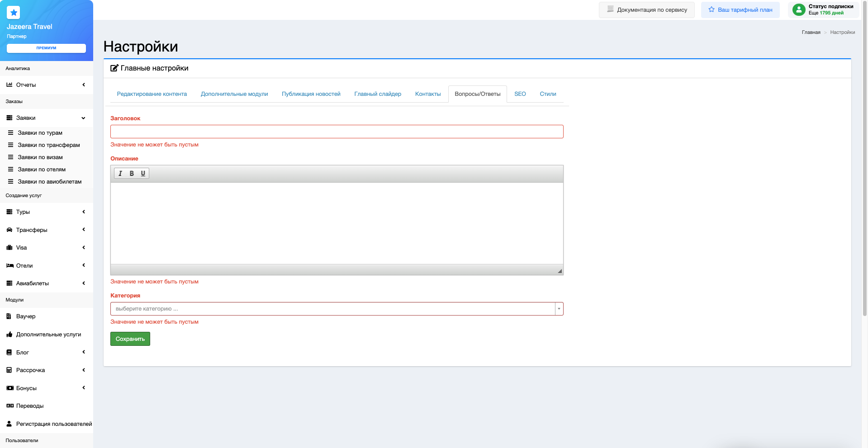868x448 pixels.
Task: Expand the Отчеты sidebar section
Action: click(x=46, y=85)
